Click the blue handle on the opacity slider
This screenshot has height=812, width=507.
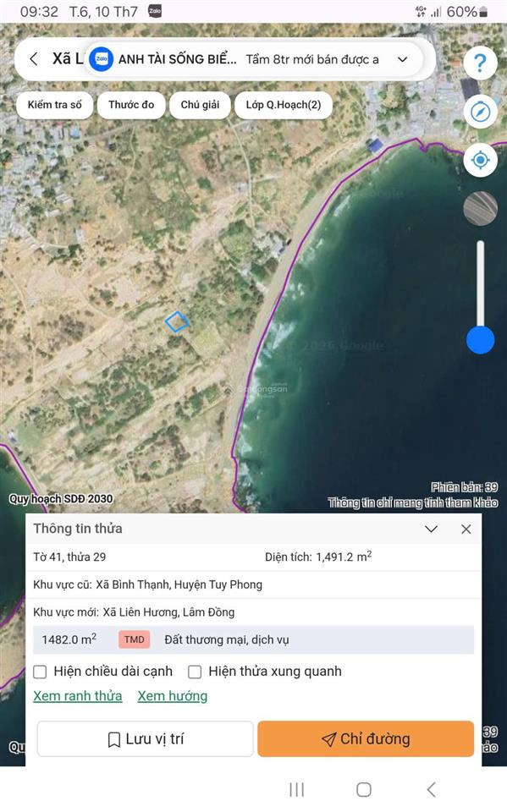481,340
